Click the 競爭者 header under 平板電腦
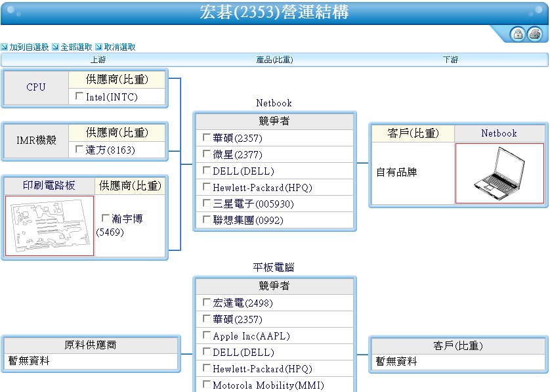The height and width of the screenshot is (392, 550). pos(274,286)
